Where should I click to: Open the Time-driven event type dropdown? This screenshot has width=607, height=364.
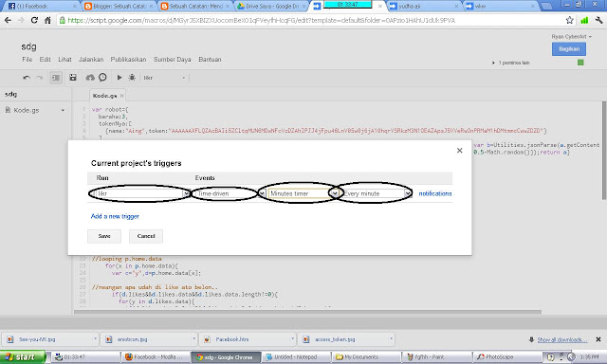pyautogui.click(x=230, y=193)
